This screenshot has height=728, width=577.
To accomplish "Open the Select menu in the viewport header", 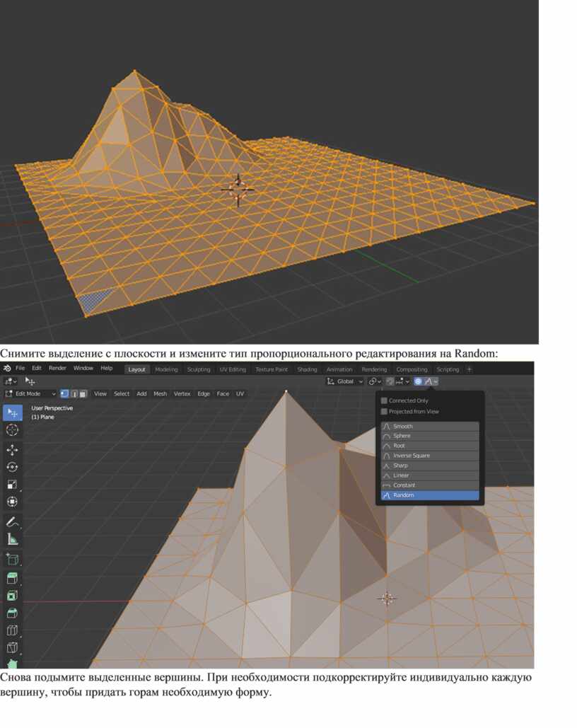I will pyautogui.click(x=122, y=393).
